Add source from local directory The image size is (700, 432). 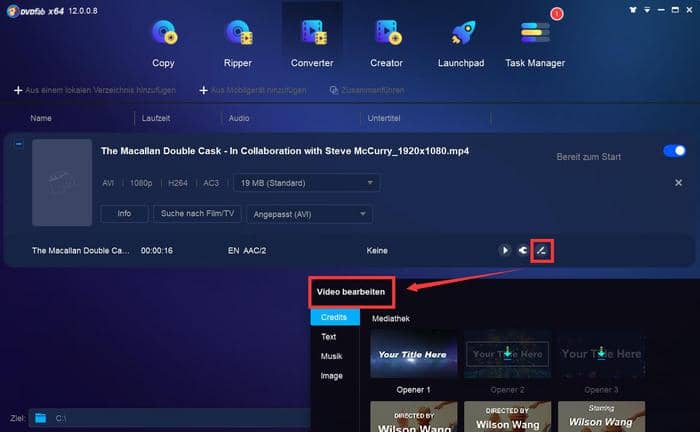tap(95, 90)
